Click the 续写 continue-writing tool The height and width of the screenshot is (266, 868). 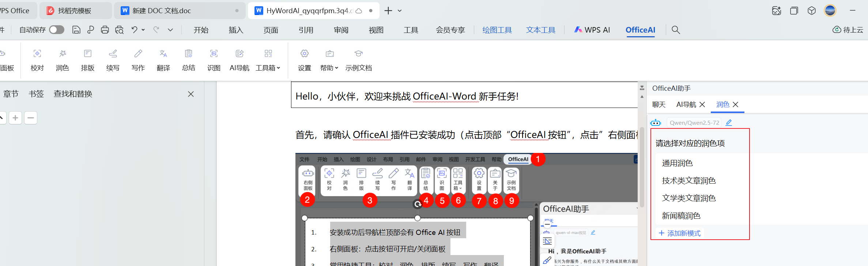(113, 60)
